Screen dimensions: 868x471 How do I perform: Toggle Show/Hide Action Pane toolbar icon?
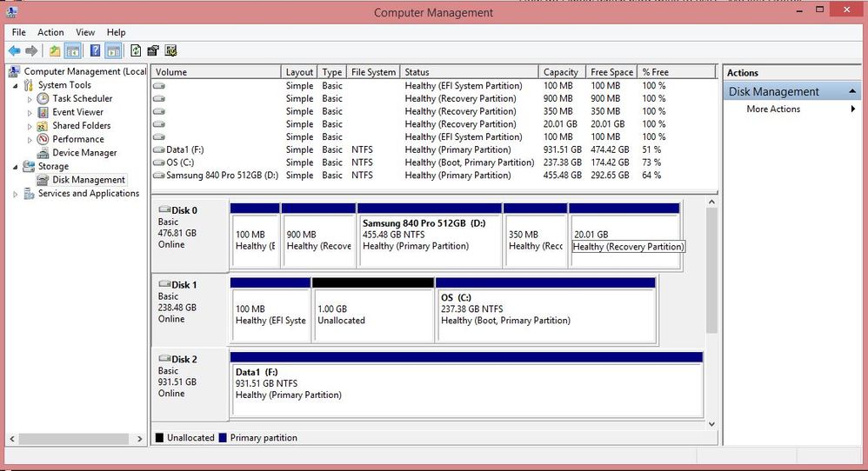click(x=113, y=51)
